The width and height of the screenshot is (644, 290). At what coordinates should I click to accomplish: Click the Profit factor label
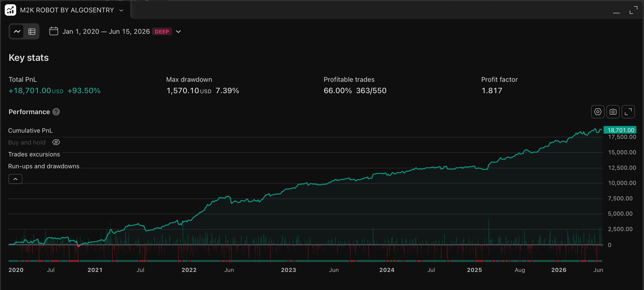[499, 79]
